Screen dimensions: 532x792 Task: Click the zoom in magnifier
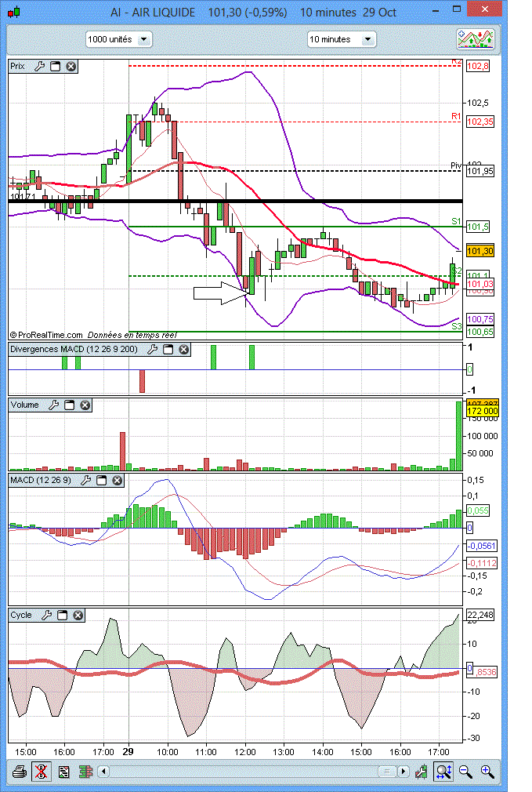(487, 772)
